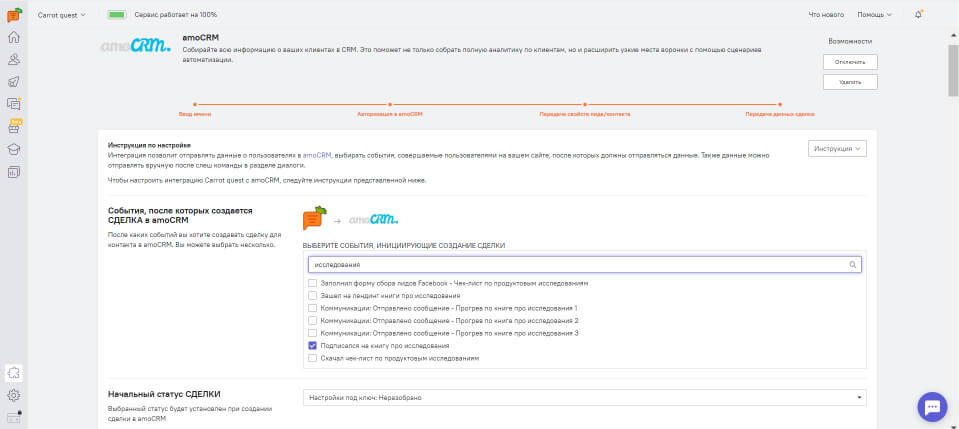Open the beta-labeled store icon in sidebar

[13, 127]
